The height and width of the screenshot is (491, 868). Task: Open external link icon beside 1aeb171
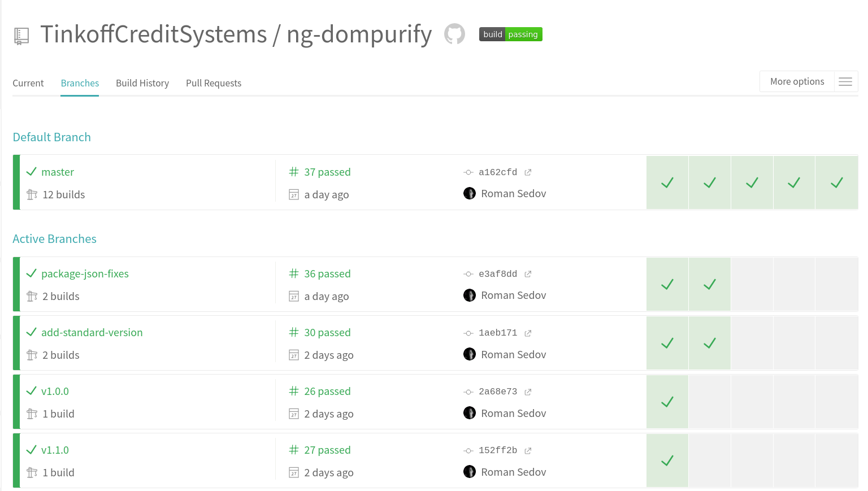pyautogui.click(x=528, y=333)
